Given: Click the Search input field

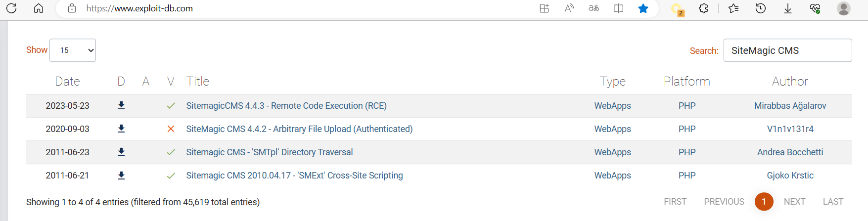Looking at the screenshot, I should click(787, 50).
